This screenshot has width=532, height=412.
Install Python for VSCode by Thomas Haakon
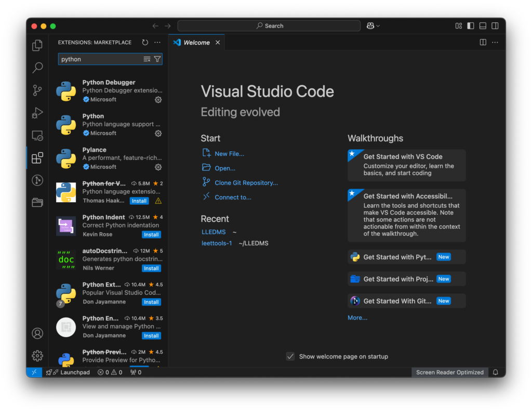point(139,201)
